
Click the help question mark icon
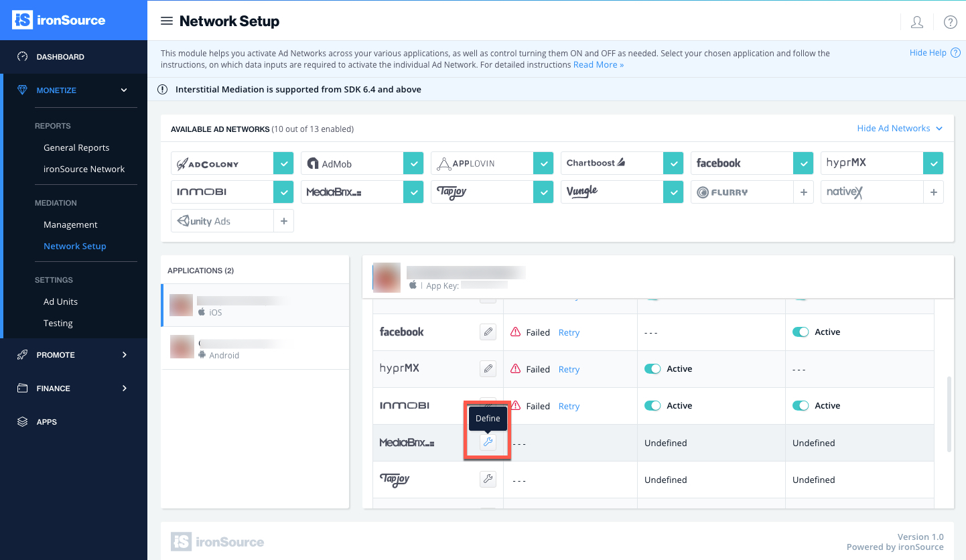pos(950,22)
